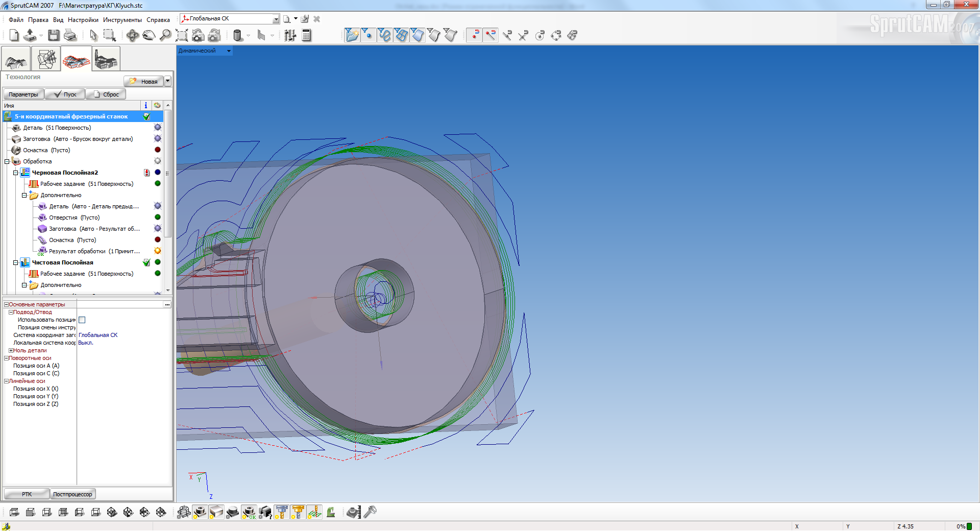Click the Сброс button
Screen dimensions: 980x531
point(106,94)
